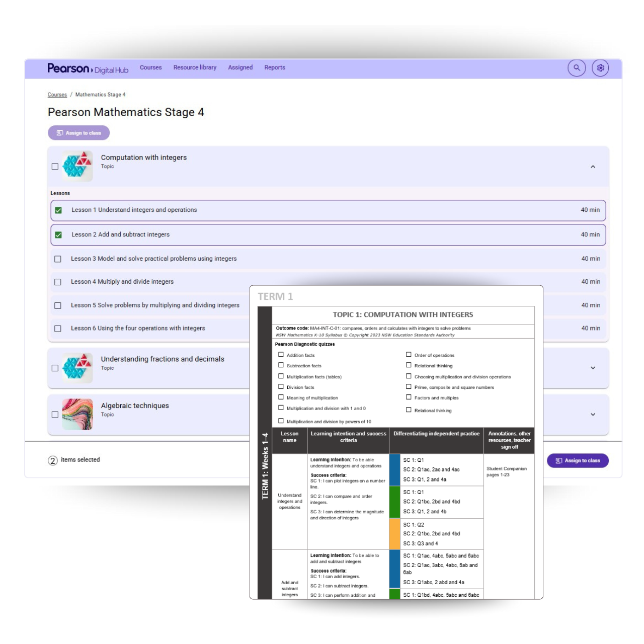Go to the Reports tab
The image size is (644, 644).
[275, 67]
